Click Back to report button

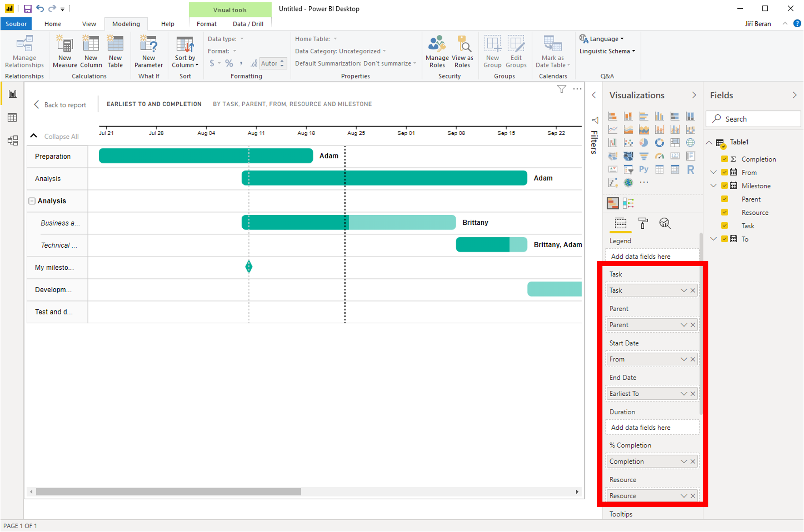(59, 105)
